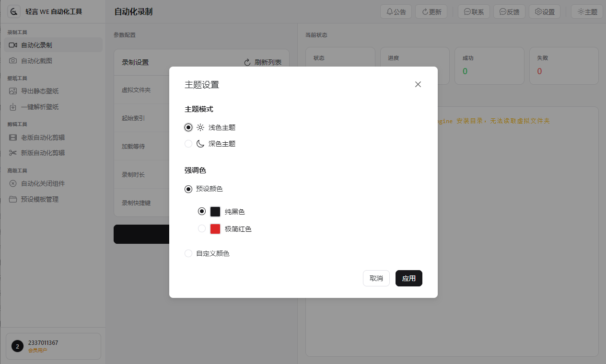This screenshot has height=364, width=606.
Task: Open 一键解析壁纸 tool
Action: (41, 107)
